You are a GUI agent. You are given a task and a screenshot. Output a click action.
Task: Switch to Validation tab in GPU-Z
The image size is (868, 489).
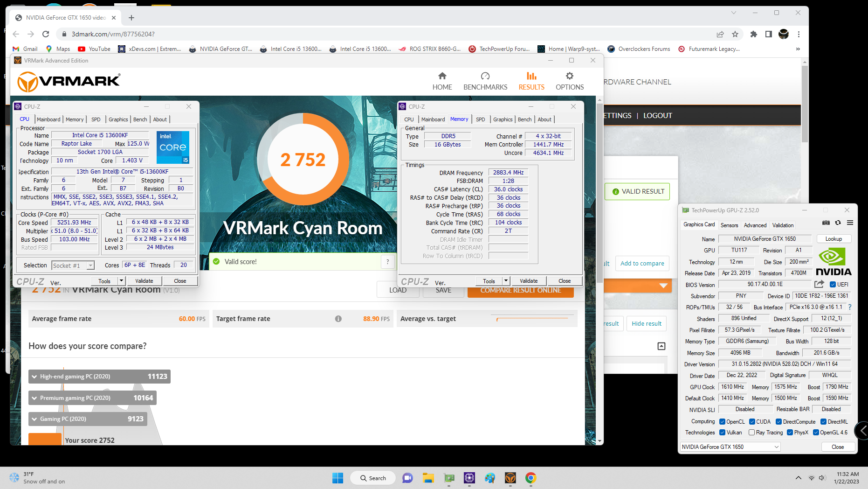[x=783, y=225]
